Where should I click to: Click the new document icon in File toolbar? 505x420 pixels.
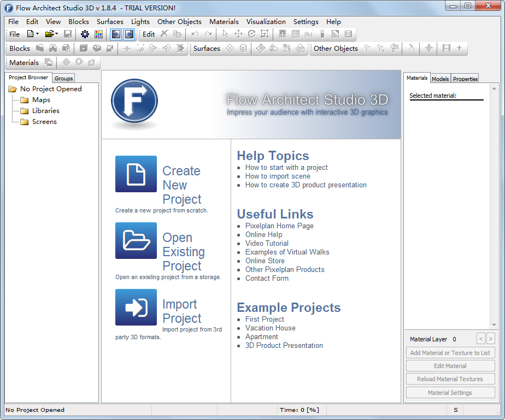(30, 34)
